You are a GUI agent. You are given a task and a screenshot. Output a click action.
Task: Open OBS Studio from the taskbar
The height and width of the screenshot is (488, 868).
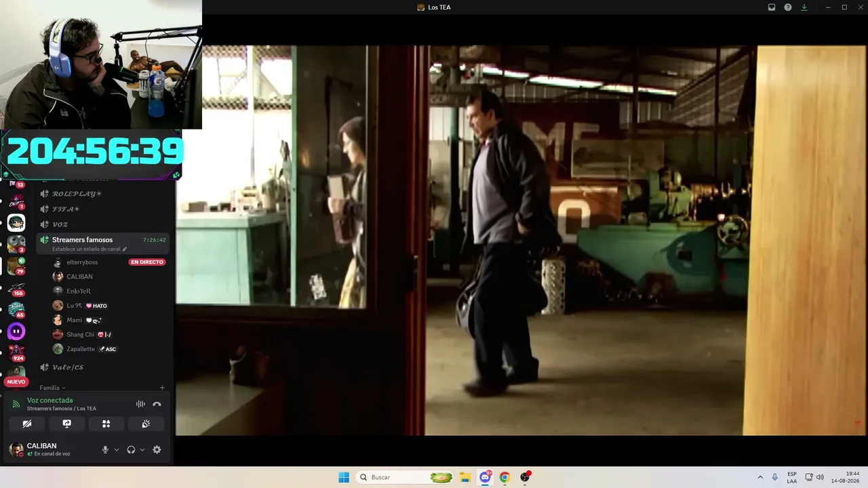(x=524, y=477)
